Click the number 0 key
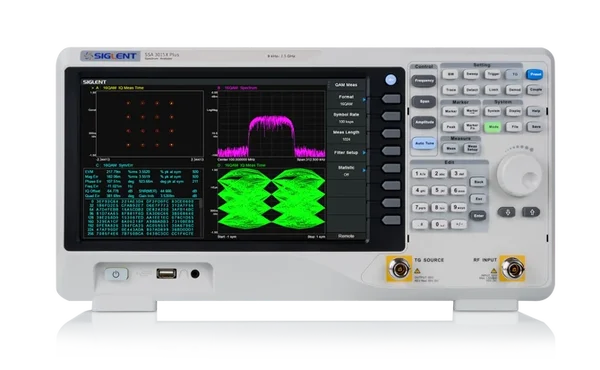 click(439, 225)
